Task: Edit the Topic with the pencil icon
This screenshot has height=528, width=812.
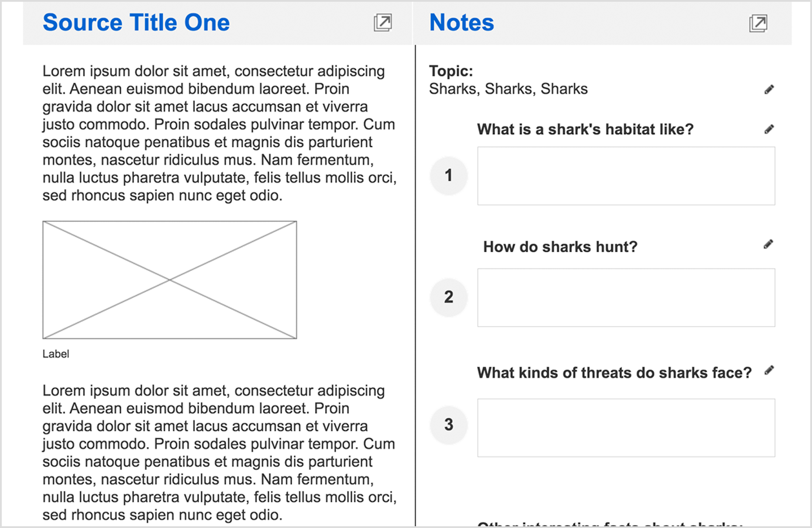Action: tap(769, 90)
